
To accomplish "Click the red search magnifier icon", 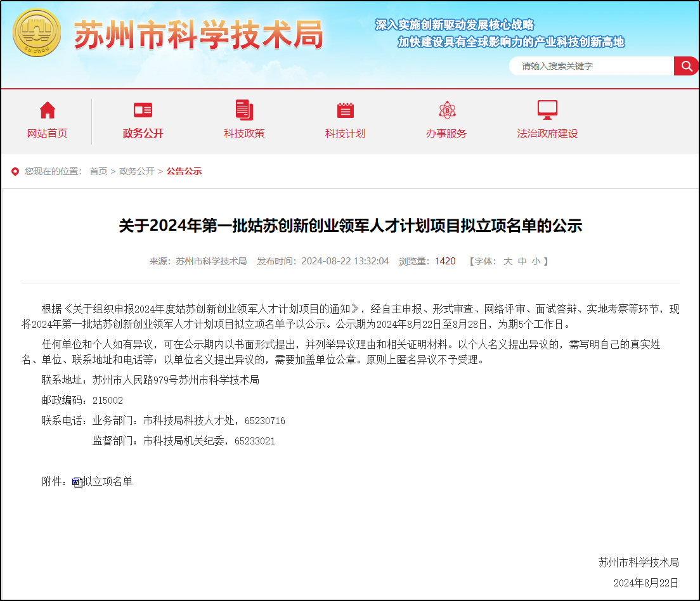I will (686, 66).
